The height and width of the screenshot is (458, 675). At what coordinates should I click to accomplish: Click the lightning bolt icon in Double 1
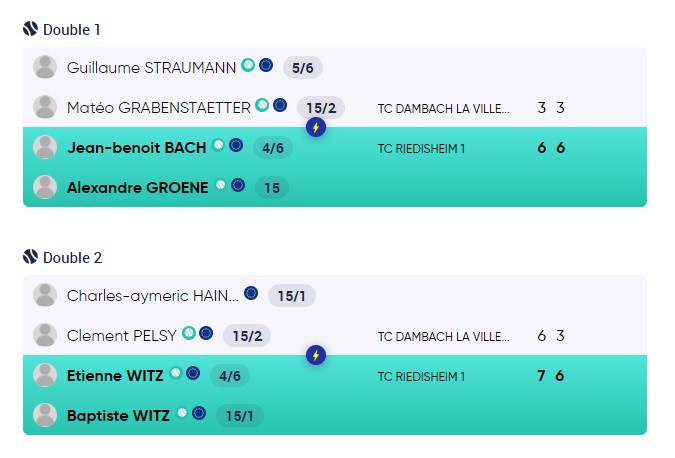click(x=316, y=127)
